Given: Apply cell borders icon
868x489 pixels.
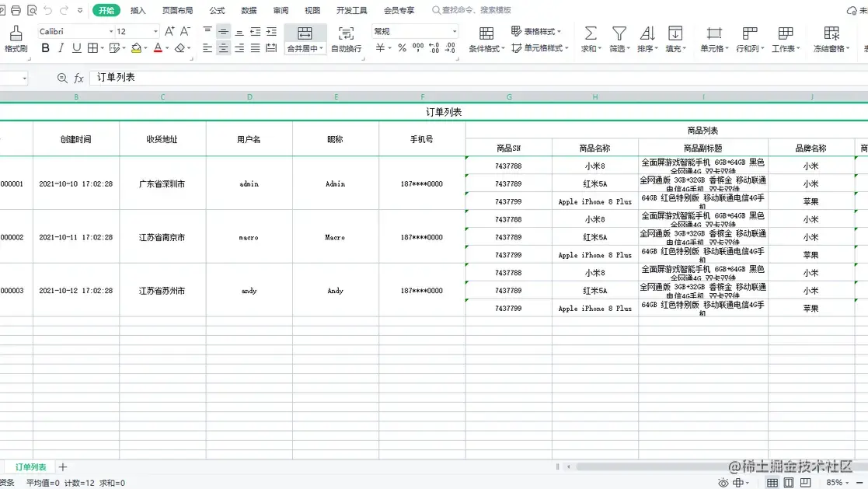Looking at the screenshot, I should 92,48.
